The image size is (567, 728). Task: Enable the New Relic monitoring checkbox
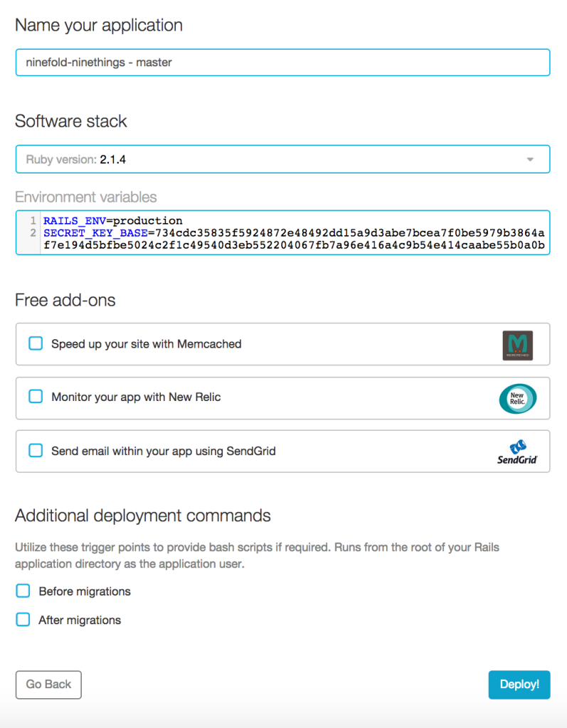coord(36,397)
